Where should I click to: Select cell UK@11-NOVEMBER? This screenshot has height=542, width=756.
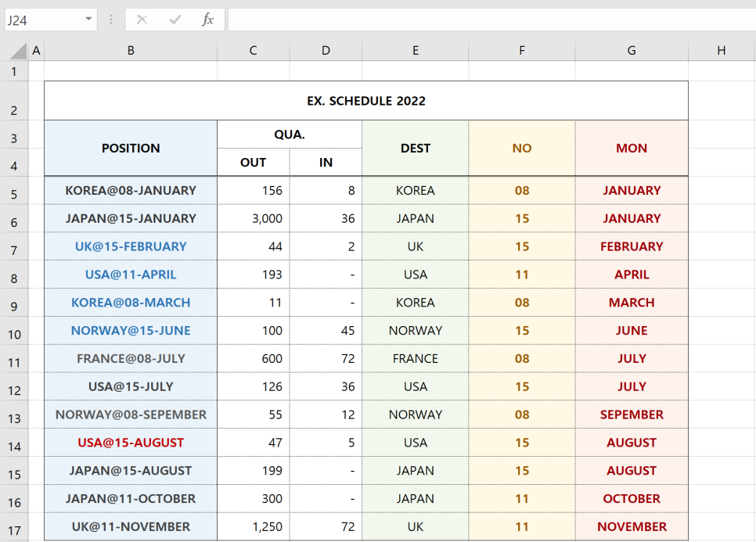131,526
